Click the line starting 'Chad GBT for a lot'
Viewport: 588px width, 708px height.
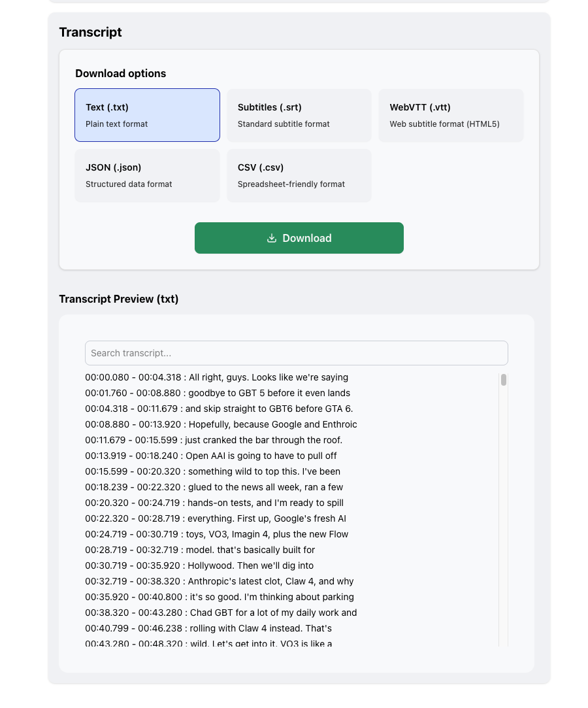pyautogui.click(x=221, y=613)
